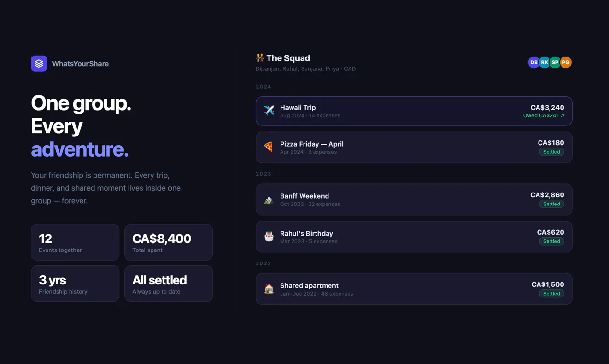Click the airplane icon for Hawaii Trip
The width and height of the screenshot is (609, 364).
click(269, 111)
